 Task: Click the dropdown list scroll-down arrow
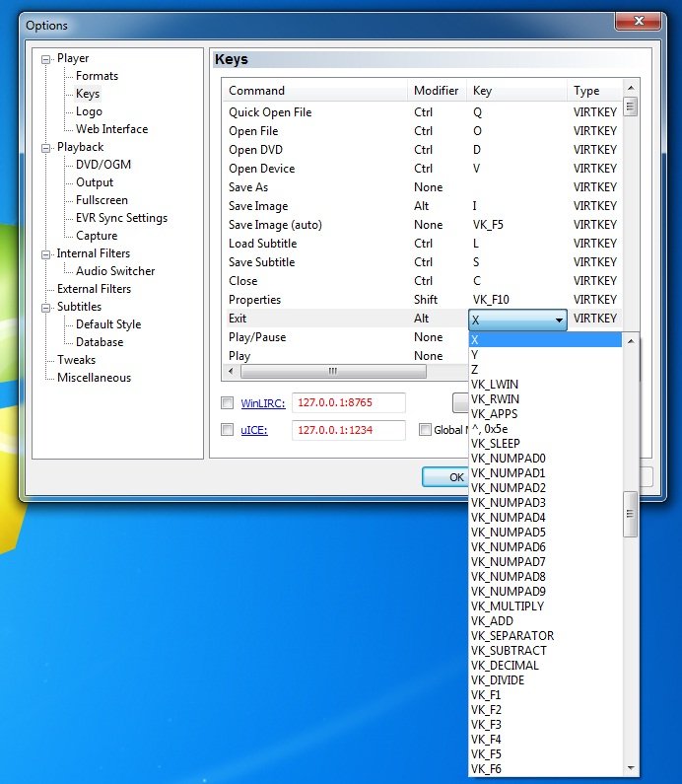point(630,768)
